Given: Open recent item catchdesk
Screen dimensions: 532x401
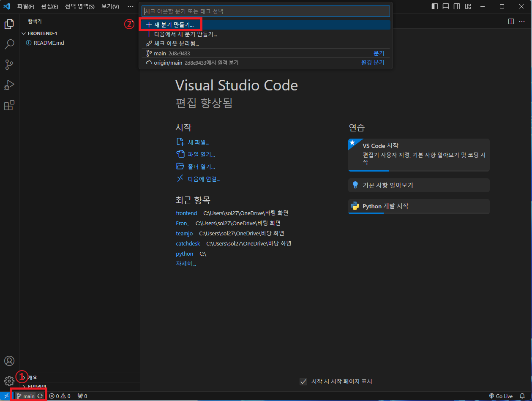Looking at the screenshot, I should 188,243.
